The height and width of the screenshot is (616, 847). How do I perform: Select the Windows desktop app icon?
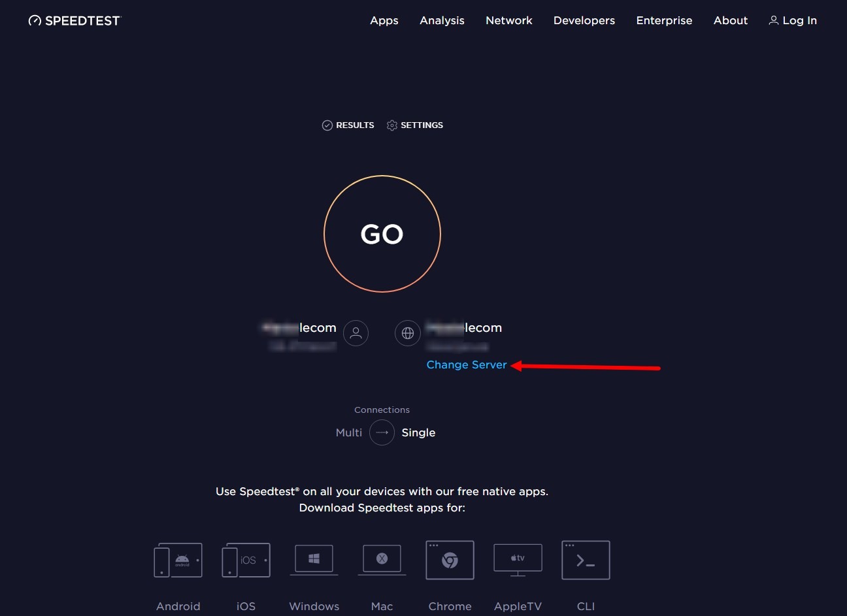point(314,560)
